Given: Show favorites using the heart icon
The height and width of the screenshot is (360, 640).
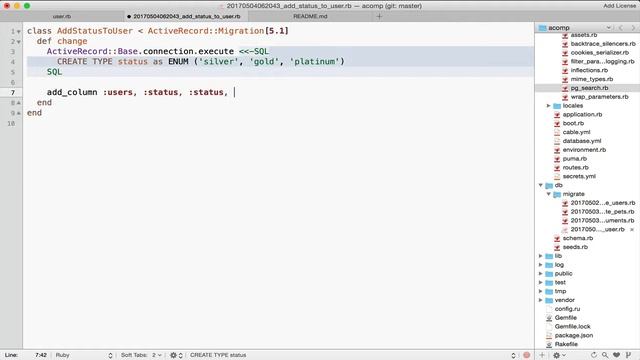Looking at the screenshot, I should pos(616,355).
